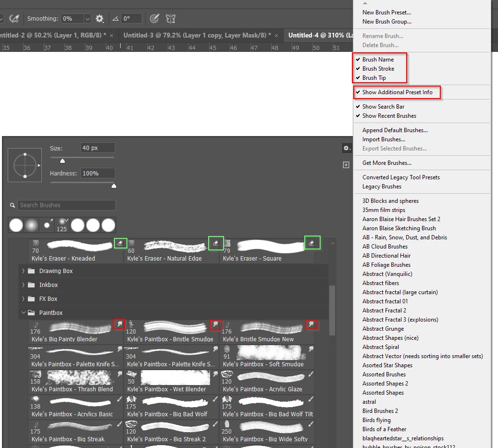Select Kyle's Paintbox - Acrylic Glaze brush
Screen dimensions: 498x448
tap(267, 382)
